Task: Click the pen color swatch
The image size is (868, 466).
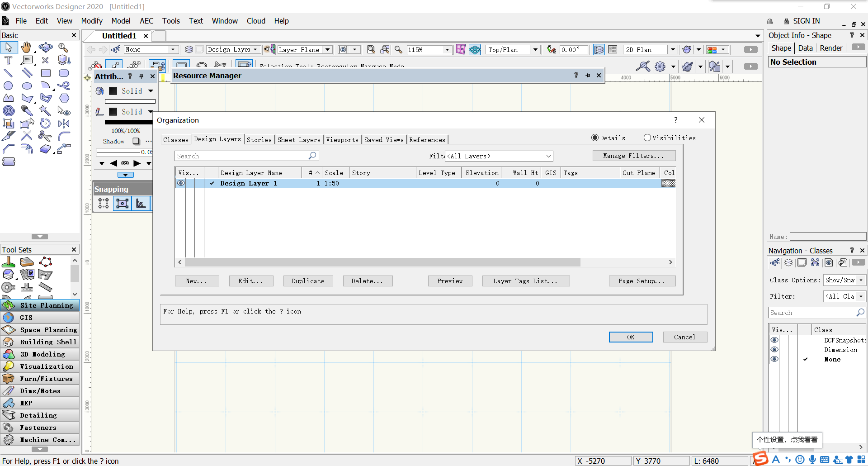Action: point(113,112)
